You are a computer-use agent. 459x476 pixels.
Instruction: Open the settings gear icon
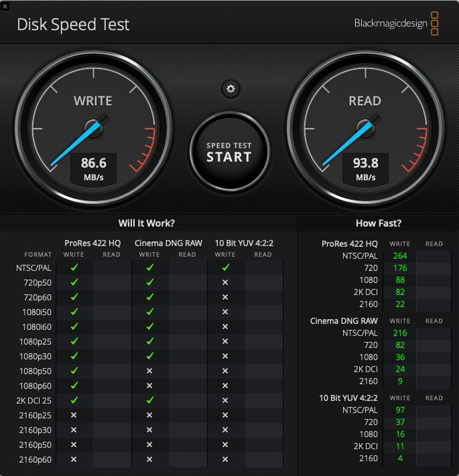click(230, 89)
